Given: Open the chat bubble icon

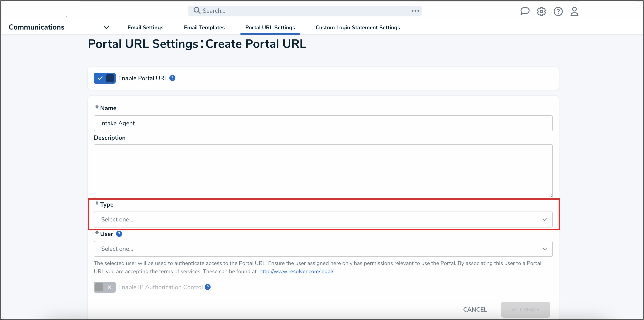Looking at the screenshot, I should point(525,11).
